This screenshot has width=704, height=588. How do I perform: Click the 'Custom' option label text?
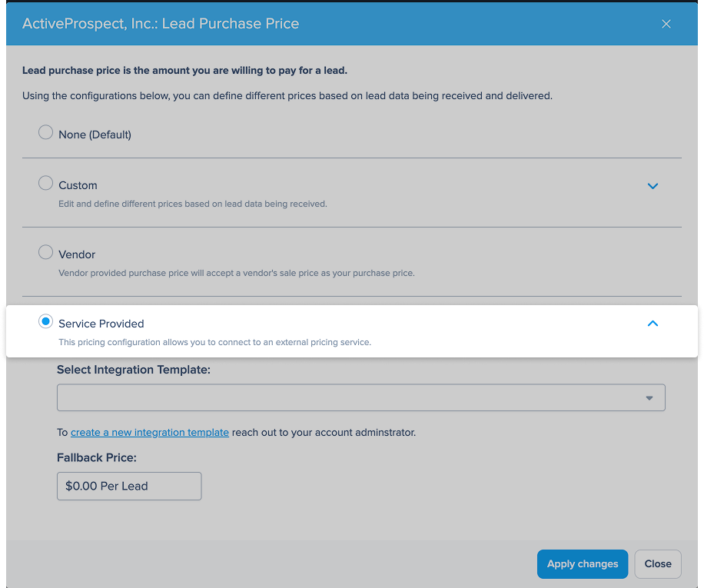78,185
